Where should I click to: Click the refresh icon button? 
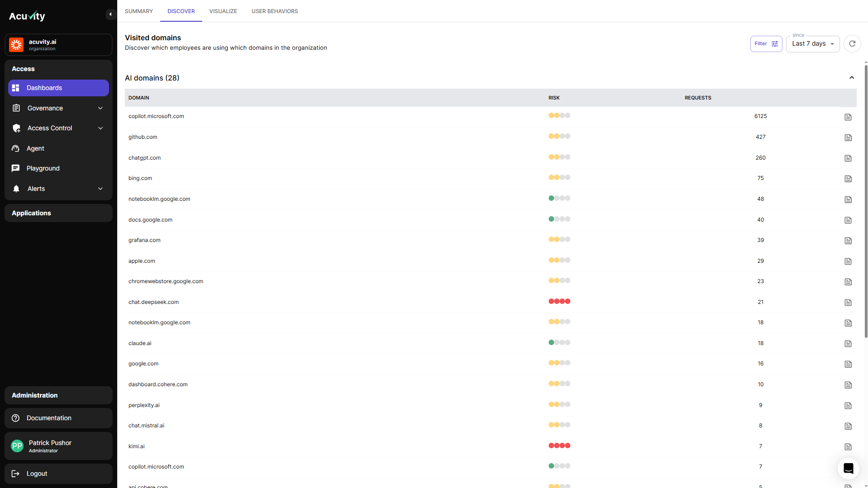click(x=852, y=44)
